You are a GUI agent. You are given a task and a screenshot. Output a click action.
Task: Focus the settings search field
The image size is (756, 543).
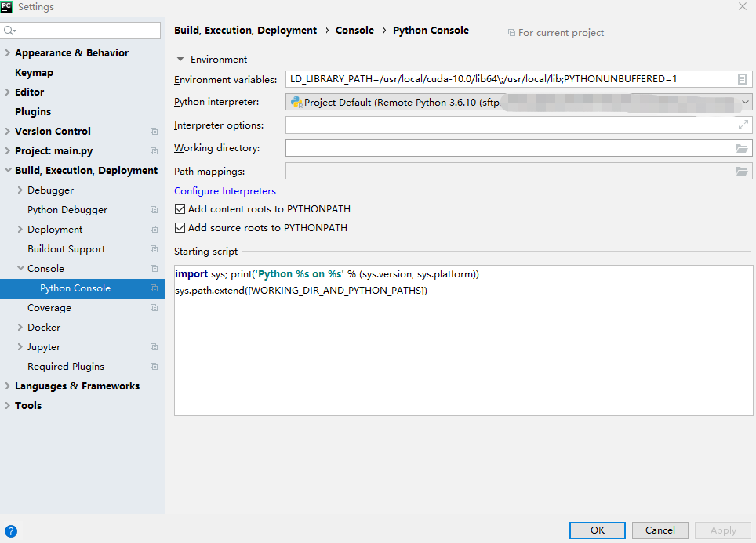(81, 31)
